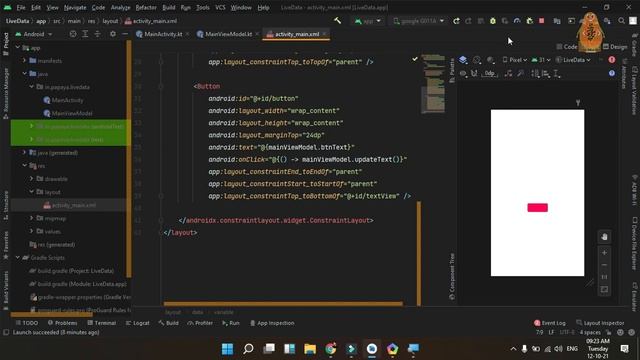Viewport: 640px width, 360px height.
Task: Open File Explorer from taskbar
Action: 310,349
